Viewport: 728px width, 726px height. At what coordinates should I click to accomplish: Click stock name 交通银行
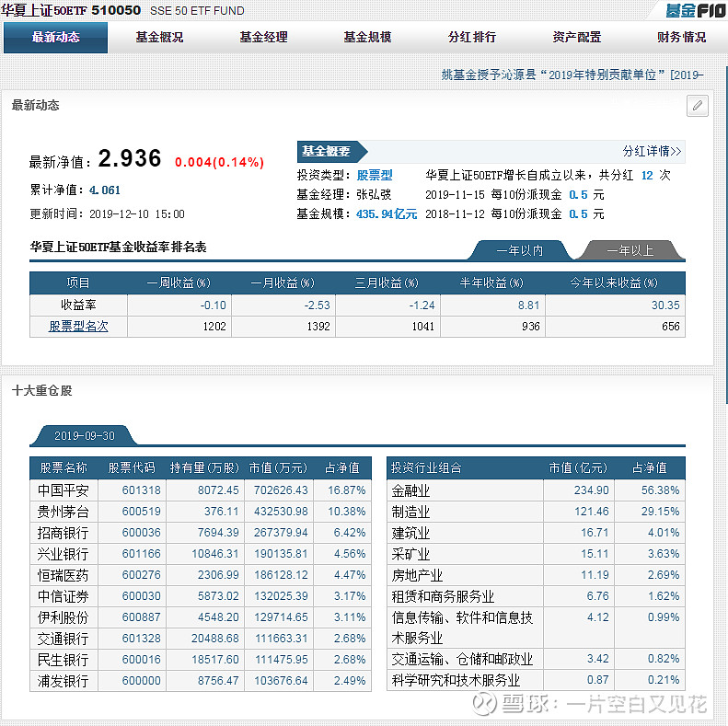click(64, 639)
